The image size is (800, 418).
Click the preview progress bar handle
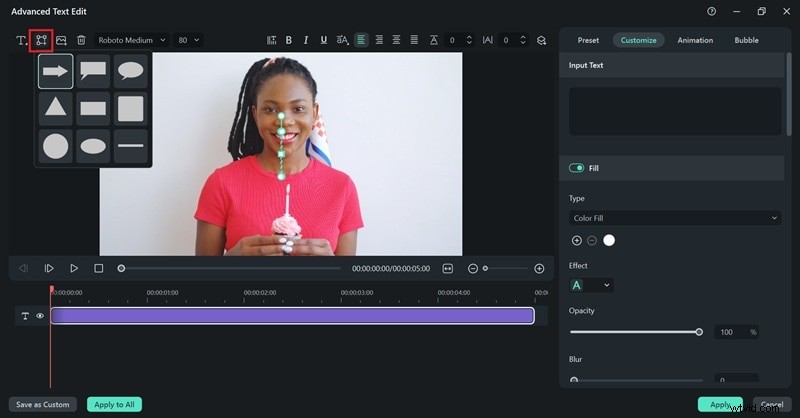[x=121, y=268]
